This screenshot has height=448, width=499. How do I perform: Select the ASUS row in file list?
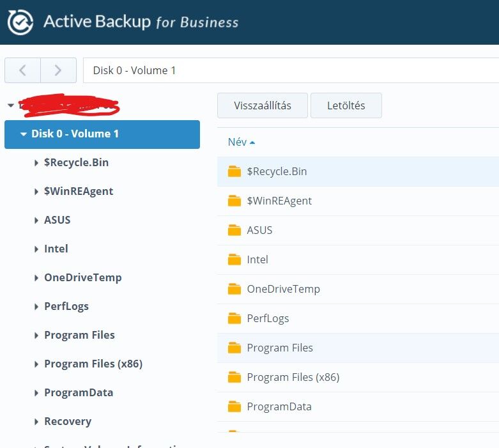coord(358,230)
